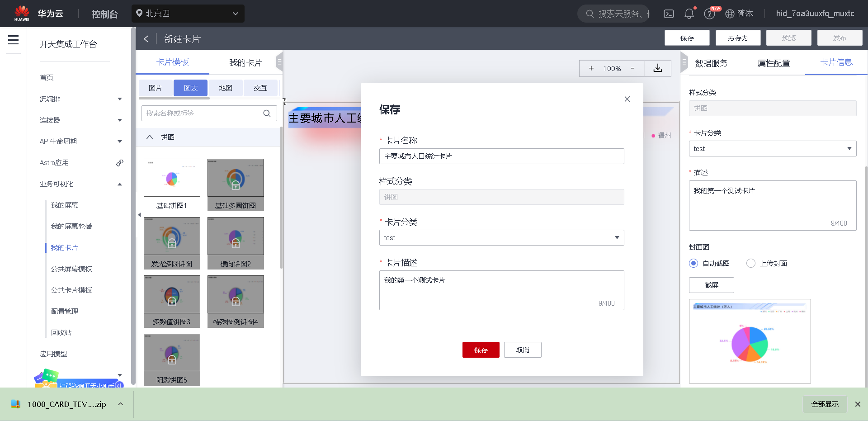The width and height of the screenshot is (868, 421).
Task: Open 卡片分类 dropdown in save dialog
Action: [501, 238]
